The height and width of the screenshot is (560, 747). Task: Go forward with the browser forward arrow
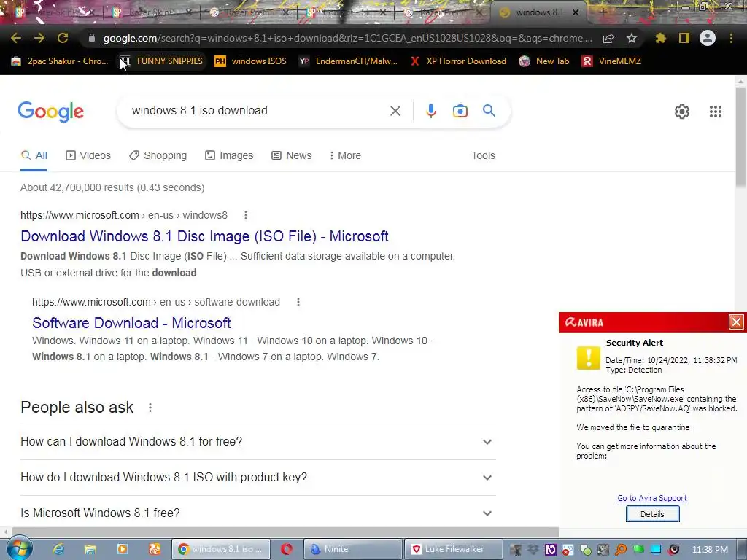pos(39,38)
